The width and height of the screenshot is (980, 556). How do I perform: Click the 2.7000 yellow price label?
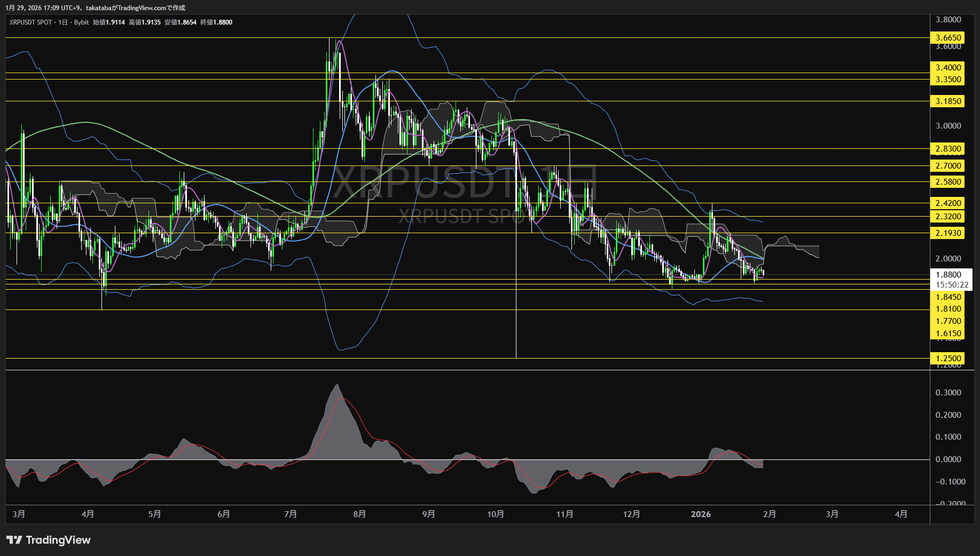pos(948,166)
